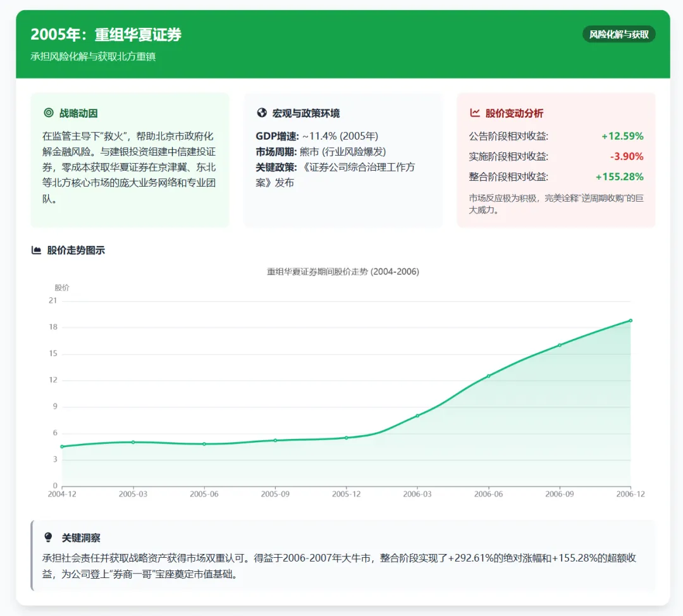Click the target icon beside 战略动因
The image size is (683, 616).
pos(49,113)
